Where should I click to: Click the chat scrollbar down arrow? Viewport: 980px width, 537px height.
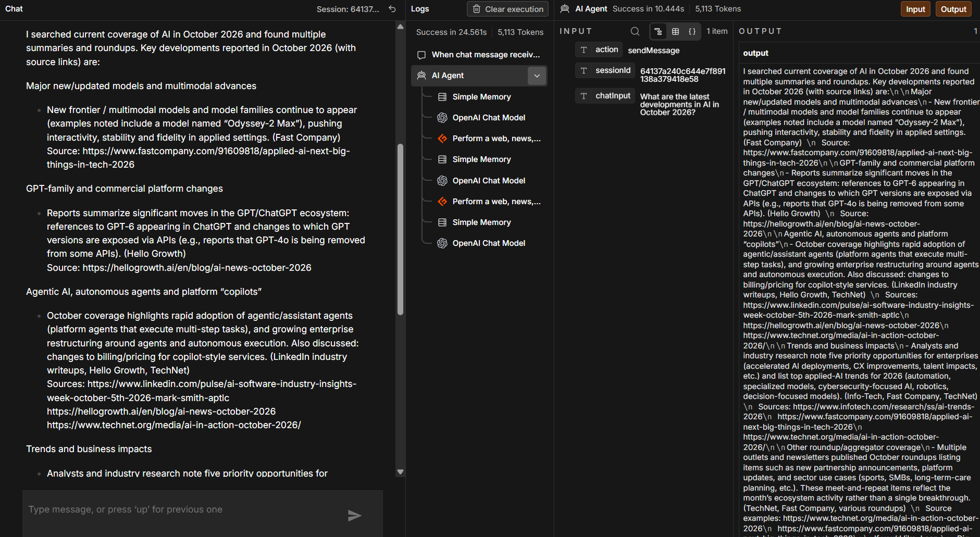point(401,472)
